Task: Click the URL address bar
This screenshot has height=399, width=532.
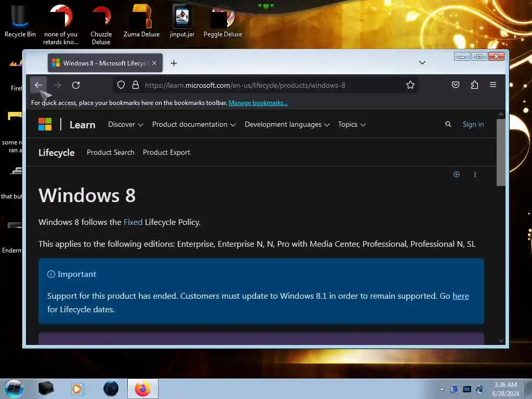Action: pos(264,85)
